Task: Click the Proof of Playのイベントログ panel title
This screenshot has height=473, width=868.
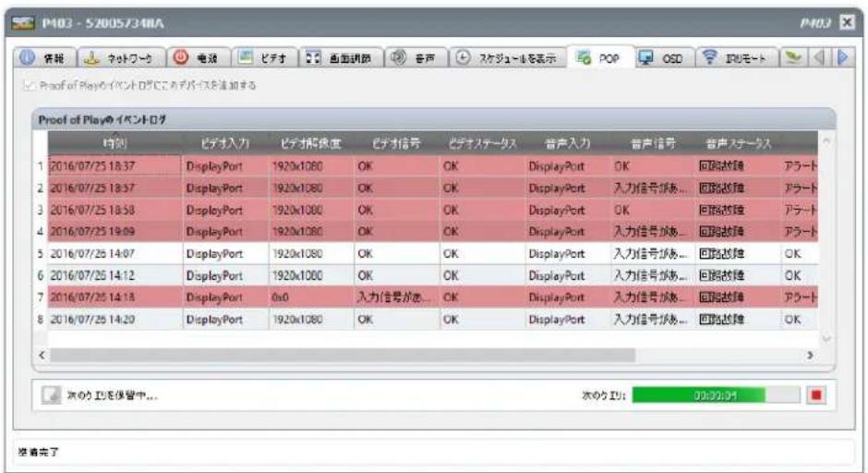Action: (x=102, y=119)
